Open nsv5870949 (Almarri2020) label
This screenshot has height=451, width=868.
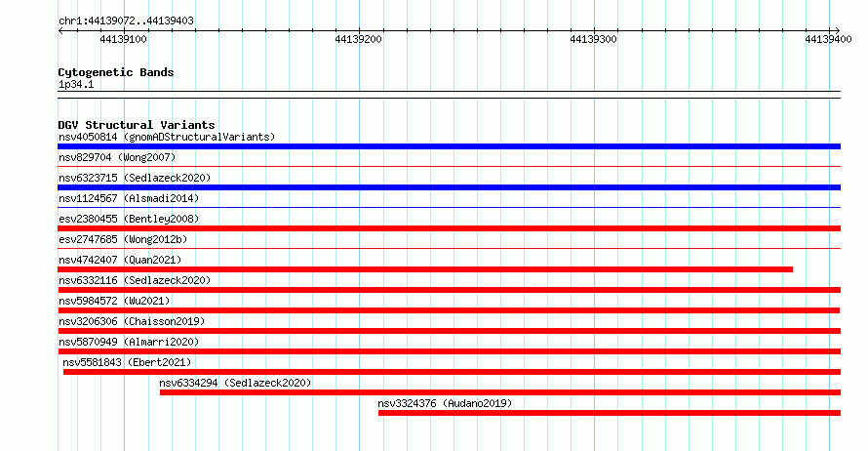[x=129, y=342]
